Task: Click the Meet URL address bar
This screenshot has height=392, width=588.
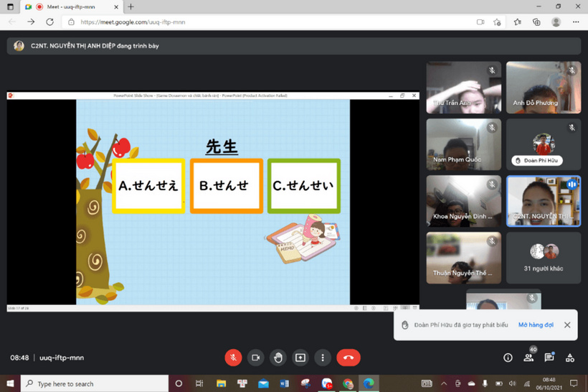Action: coord(272,22)
